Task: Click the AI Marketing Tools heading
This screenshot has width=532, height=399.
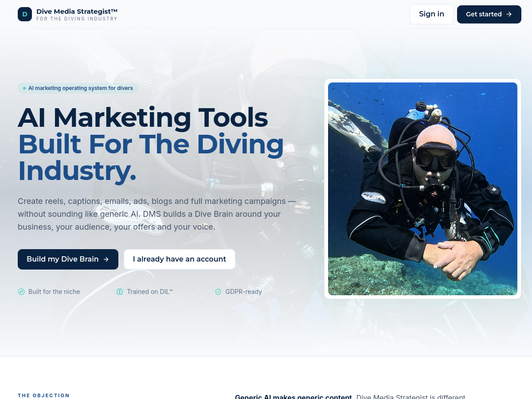Action: click(143, 118)
